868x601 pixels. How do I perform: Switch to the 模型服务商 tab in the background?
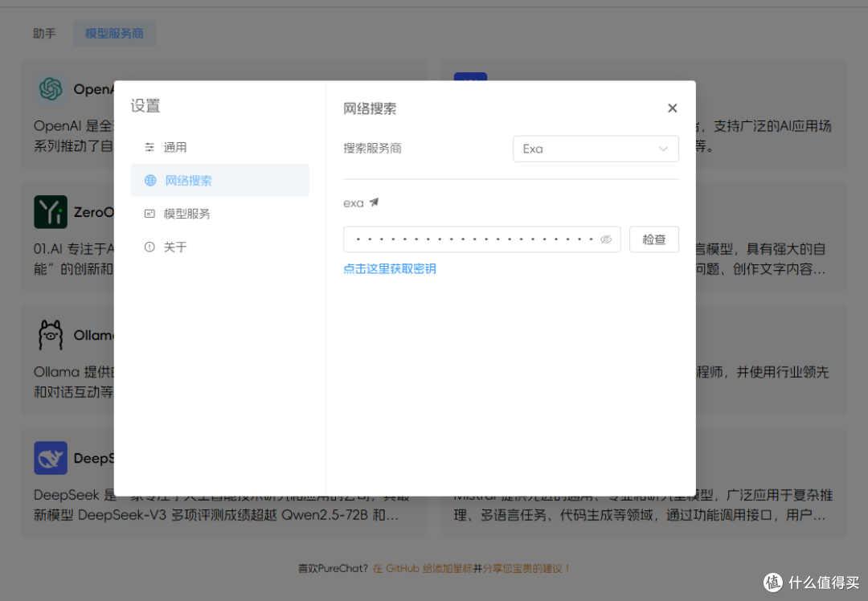point(115,34)
